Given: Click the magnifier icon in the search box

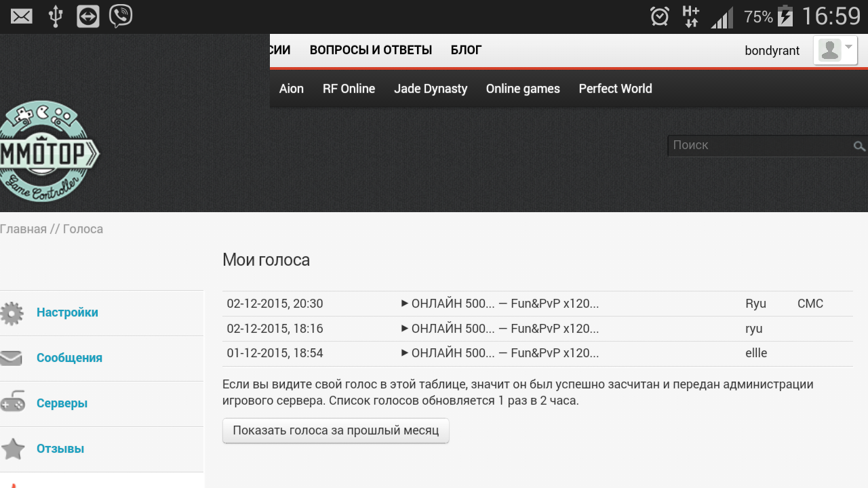Looking at the screenshot, I should [859, 146].
